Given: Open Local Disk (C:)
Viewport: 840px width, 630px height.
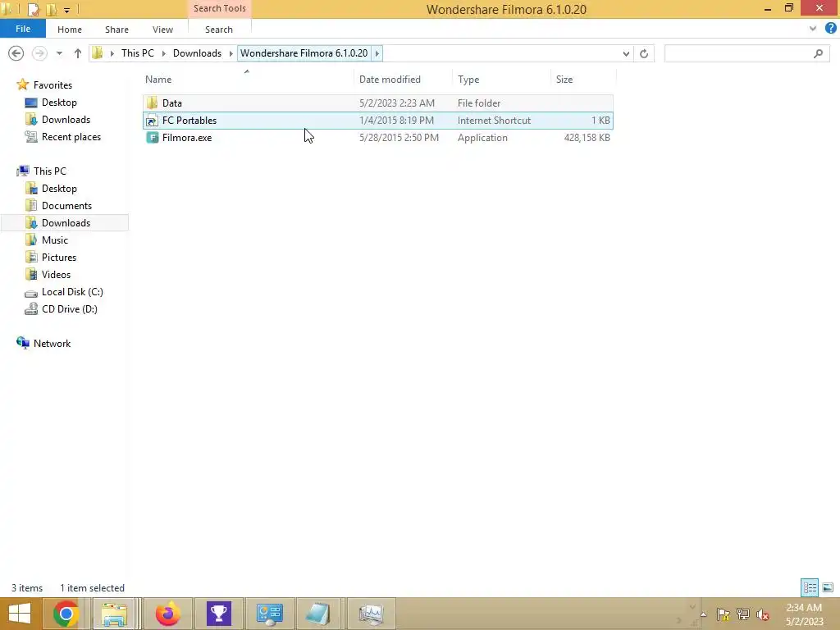Looking at the screenshot, I should coord(72,292).
